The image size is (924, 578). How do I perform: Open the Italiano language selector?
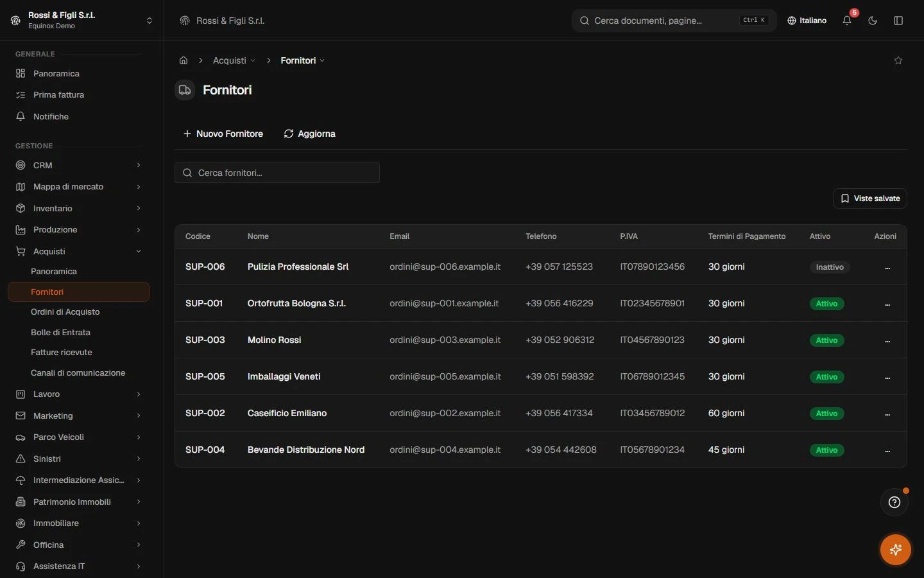(x=807, y=21)
